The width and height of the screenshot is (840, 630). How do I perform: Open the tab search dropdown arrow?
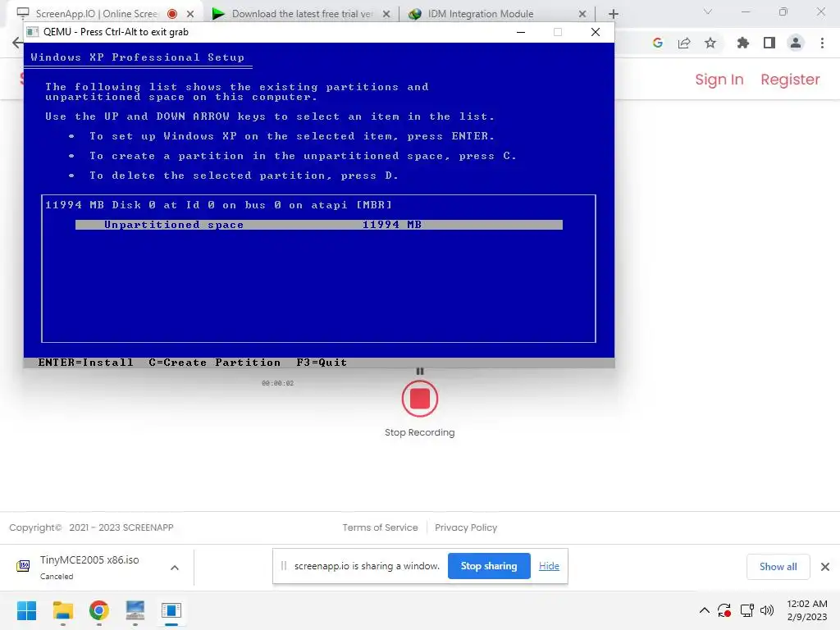(707, 11)
